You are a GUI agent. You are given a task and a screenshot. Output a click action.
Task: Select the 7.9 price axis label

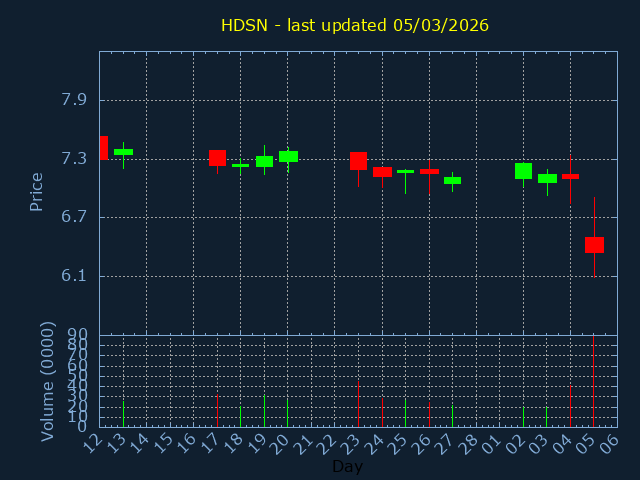click(74, 99)
